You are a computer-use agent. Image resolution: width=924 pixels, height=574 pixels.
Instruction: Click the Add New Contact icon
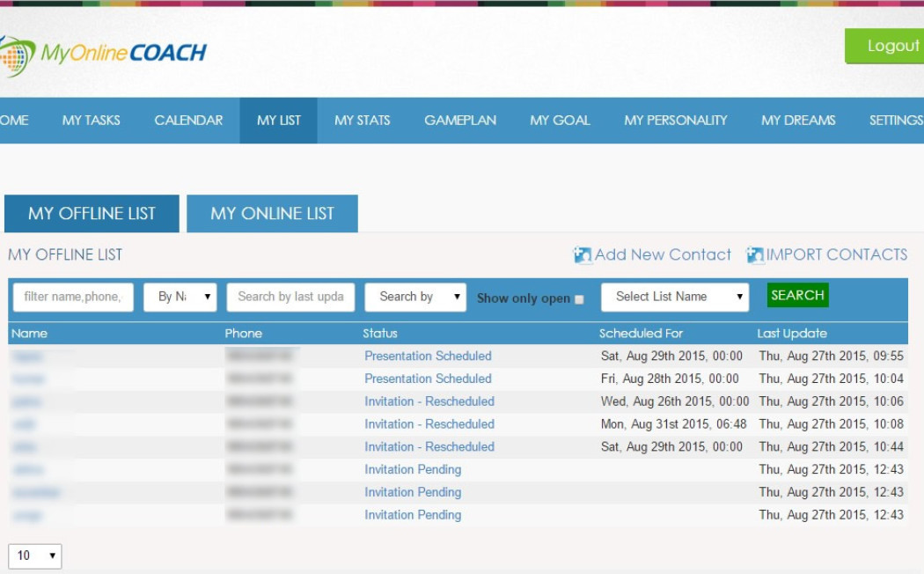tap(583, 255)
